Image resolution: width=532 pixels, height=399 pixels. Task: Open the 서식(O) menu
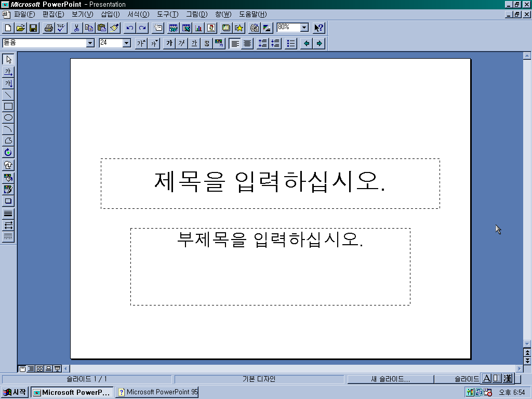point(138,14)
